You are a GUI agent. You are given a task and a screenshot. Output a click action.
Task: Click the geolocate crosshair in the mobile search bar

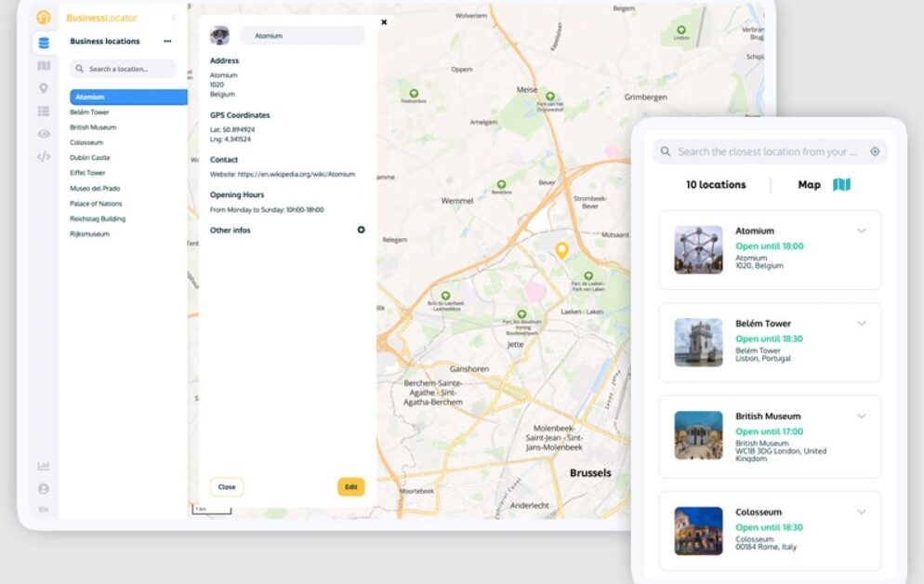875,151
